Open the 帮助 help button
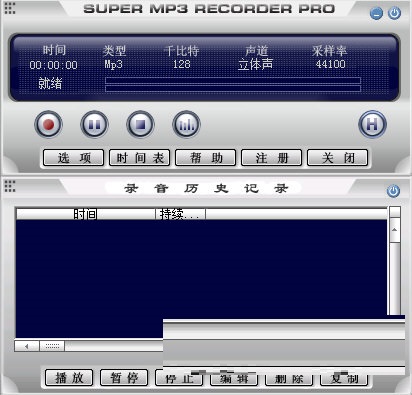 (x=206, y=158)
